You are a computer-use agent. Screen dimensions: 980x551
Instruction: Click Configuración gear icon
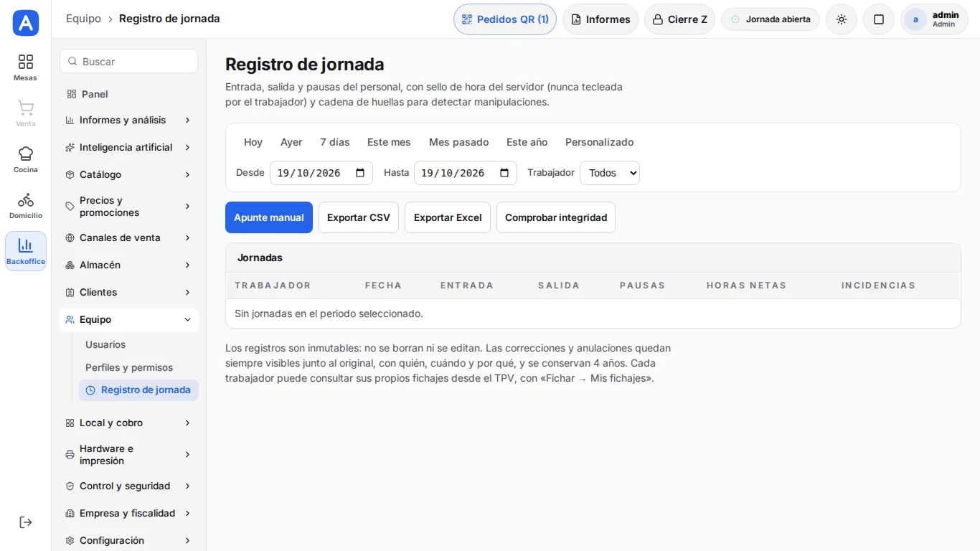70,540
